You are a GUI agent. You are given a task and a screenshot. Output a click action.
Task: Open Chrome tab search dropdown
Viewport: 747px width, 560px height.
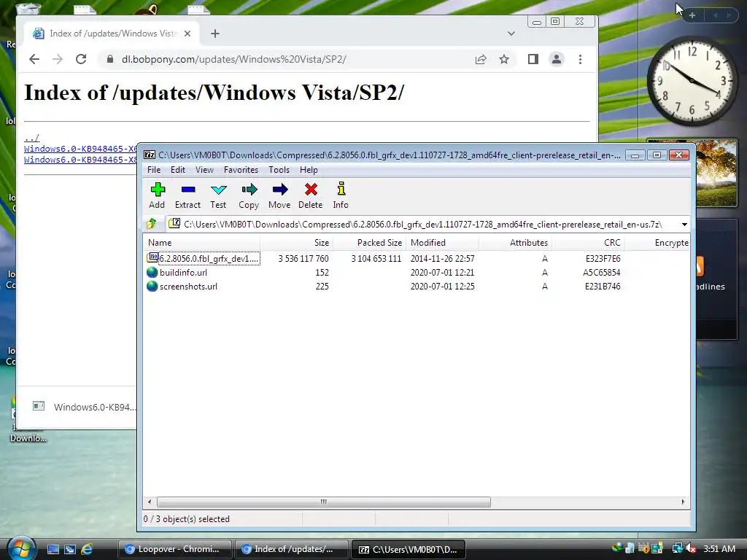[x=511, y=34]
